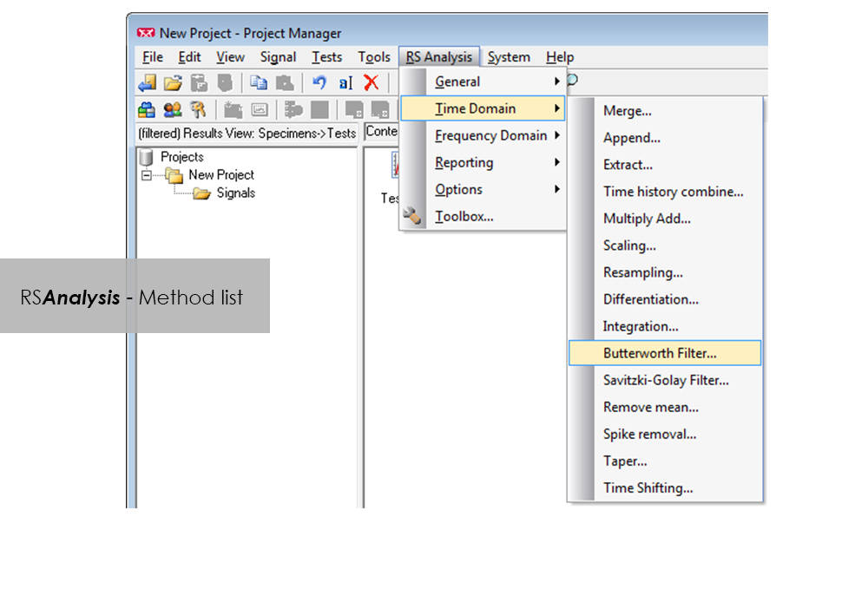Expand the Frequency Domain submenu
The image size is (868, 615).
(x=490, y=135)
